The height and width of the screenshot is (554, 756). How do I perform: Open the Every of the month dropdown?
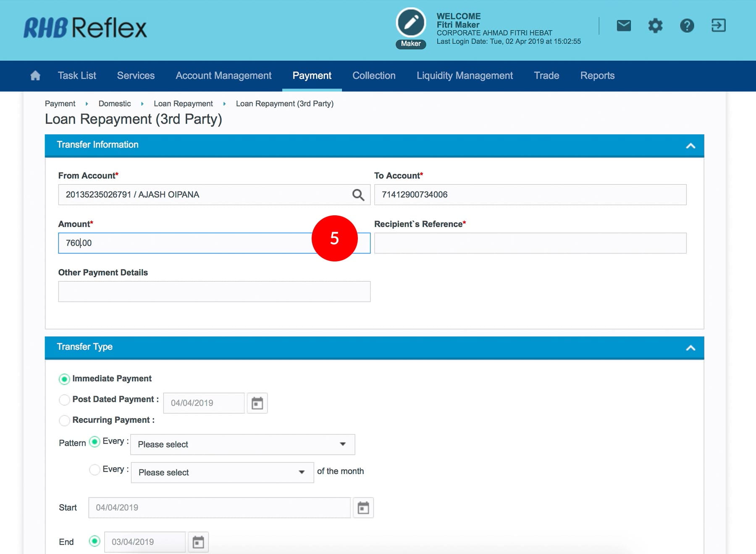click(x=222, y=473)
